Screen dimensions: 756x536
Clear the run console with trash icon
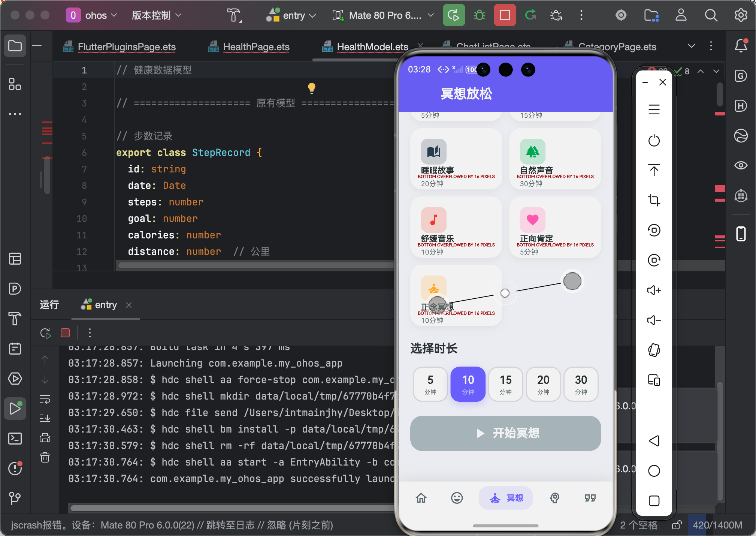point(45,457)
